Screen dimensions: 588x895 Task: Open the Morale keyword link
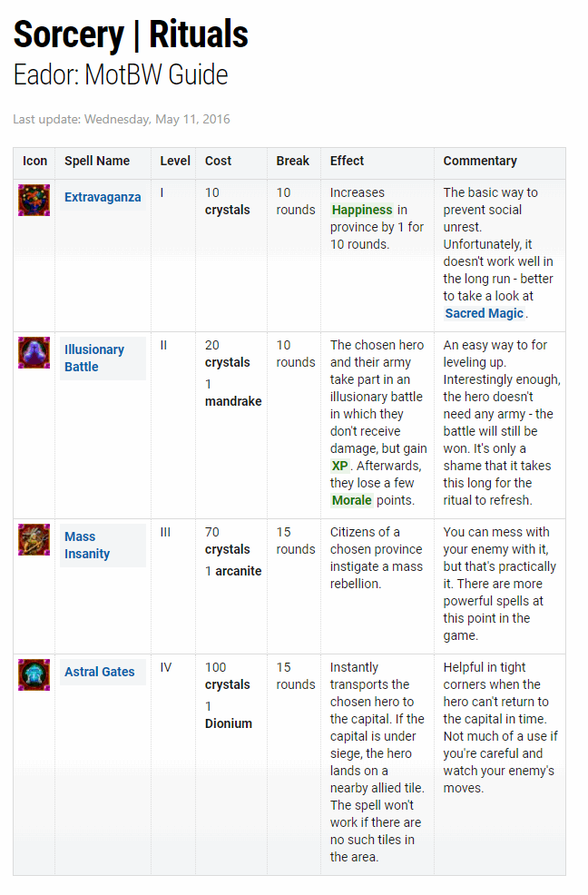351,500
